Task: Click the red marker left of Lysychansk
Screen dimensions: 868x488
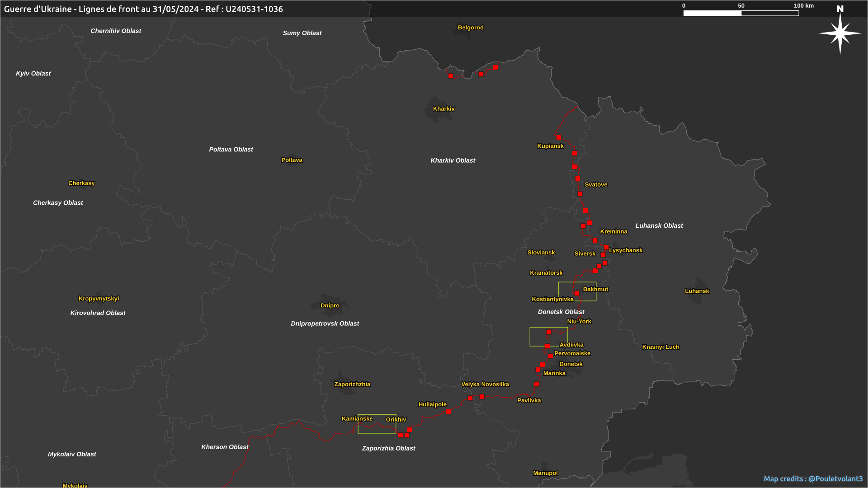Action: pos(606,247)
